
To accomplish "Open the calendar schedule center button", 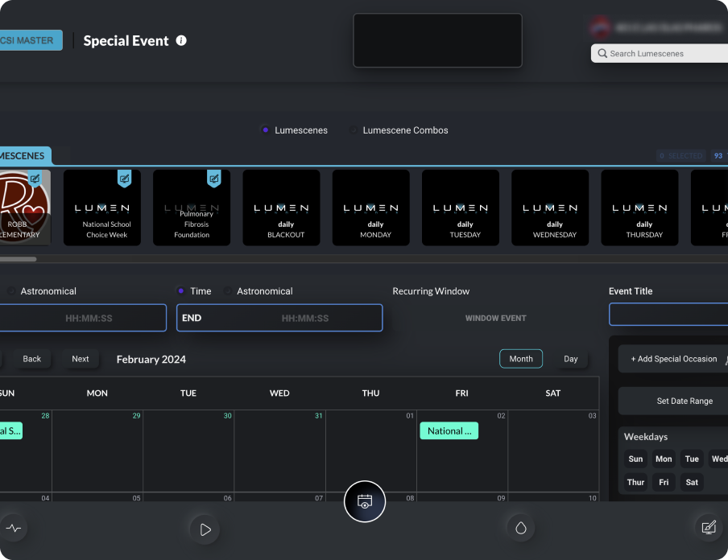I will coord(365,501).
